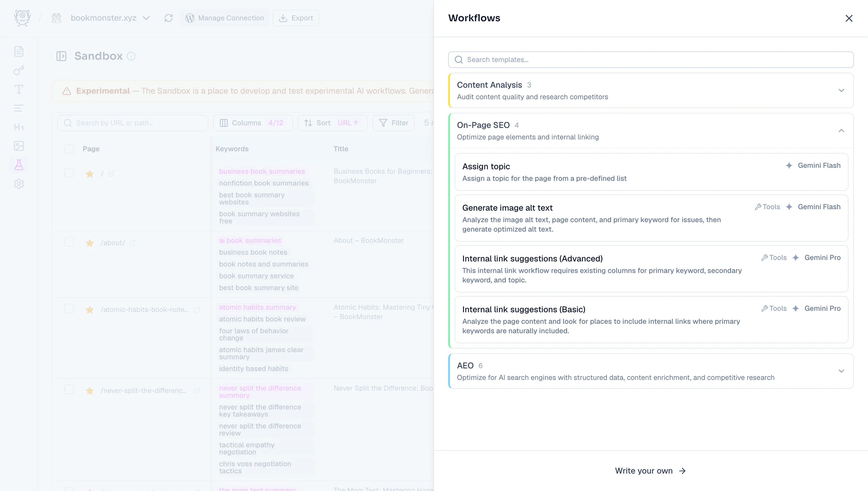Select the Assign topic workflow
Image resolution: width=868 pixels, height=491 pixels.
tap(651, 172)
